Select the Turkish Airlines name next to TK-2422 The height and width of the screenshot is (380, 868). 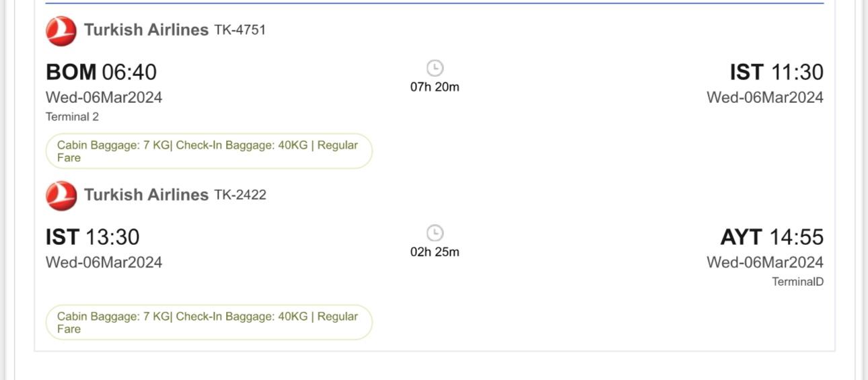pyautogui.click(x=146, y=194)
